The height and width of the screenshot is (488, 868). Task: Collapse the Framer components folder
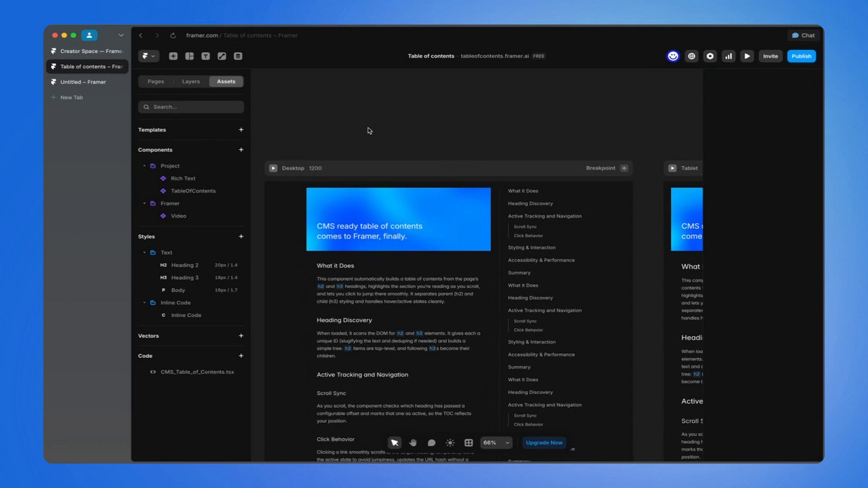pyautogui.click(x=144, y=203)
